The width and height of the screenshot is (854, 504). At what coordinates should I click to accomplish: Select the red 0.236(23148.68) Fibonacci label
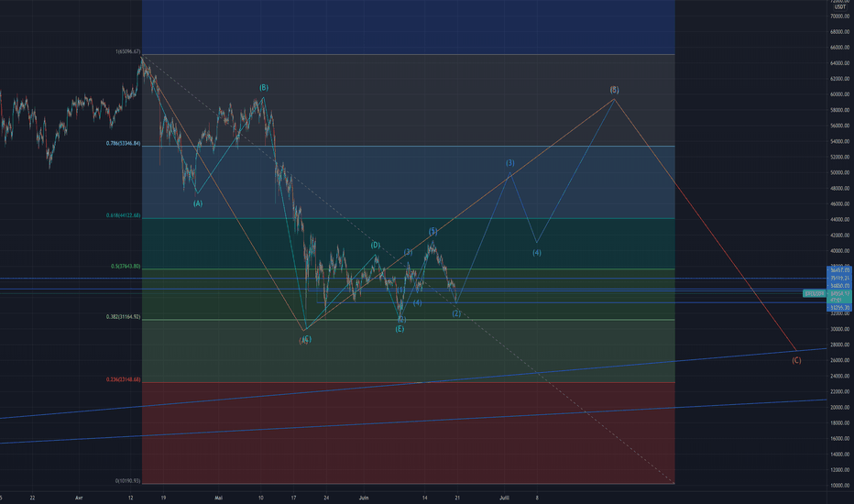pos(123,379)
